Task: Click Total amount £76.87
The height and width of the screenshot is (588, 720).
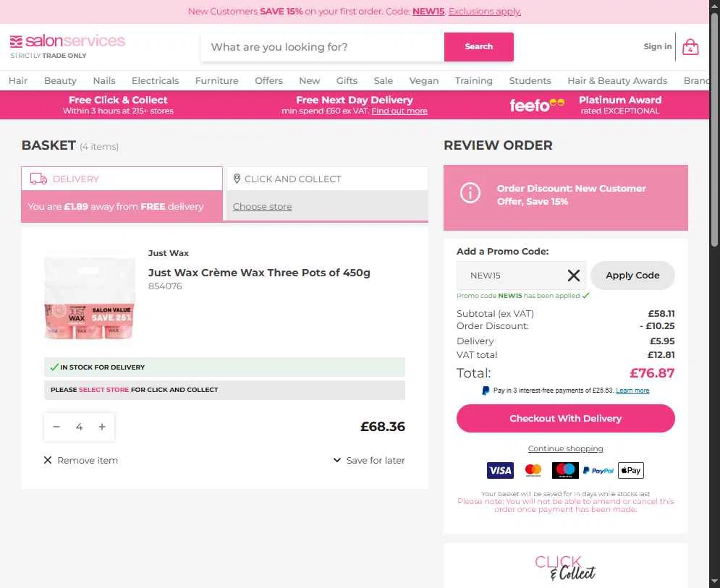Action: tap(652, 373)
